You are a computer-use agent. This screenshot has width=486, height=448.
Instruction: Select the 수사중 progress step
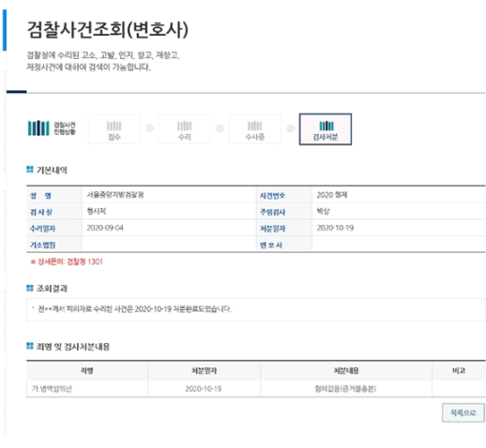tap(255, 129)
